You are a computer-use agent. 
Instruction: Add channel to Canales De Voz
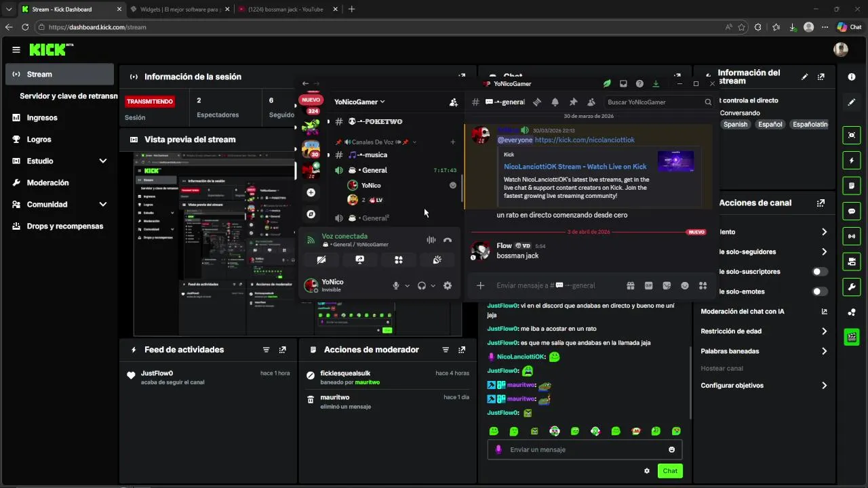coord(453,142)
